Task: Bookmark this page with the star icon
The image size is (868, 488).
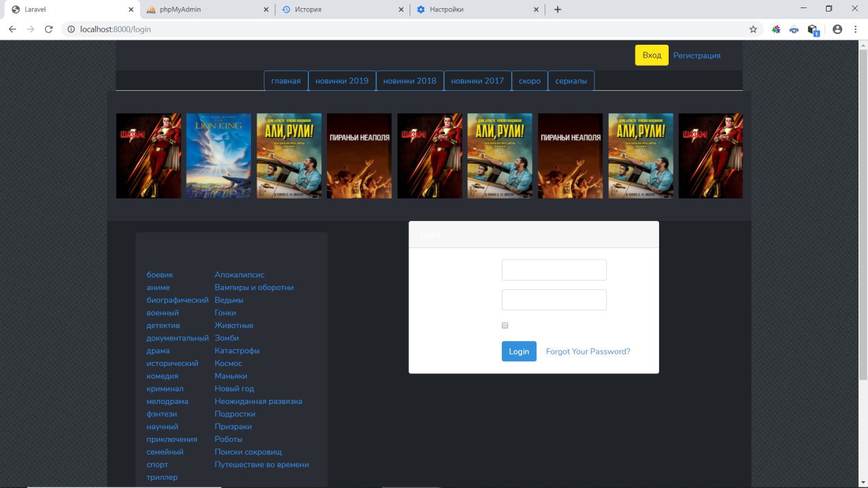Action: [x=753, y=29]
